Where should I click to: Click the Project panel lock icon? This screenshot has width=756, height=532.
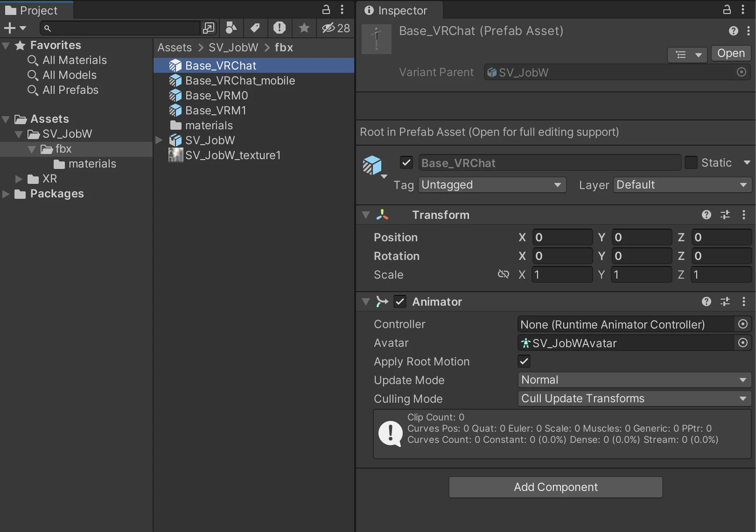326,9
